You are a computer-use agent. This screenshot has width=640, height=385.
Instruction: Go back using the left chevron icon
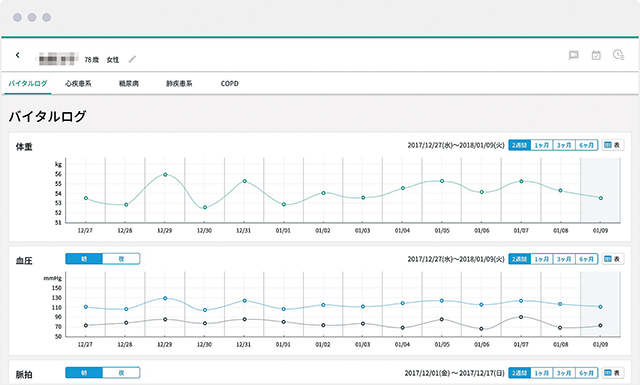(x=18, y=55)
